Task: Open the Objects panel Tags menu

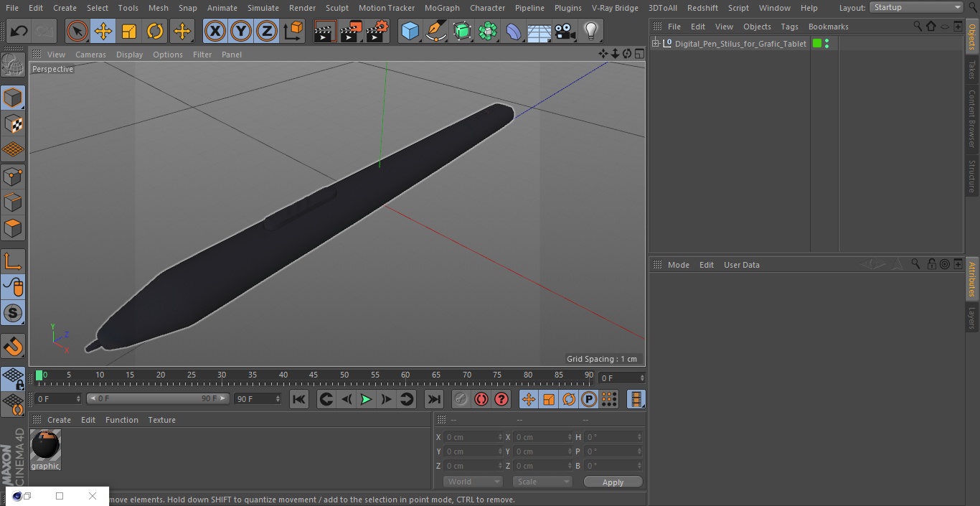Action: 789,27
